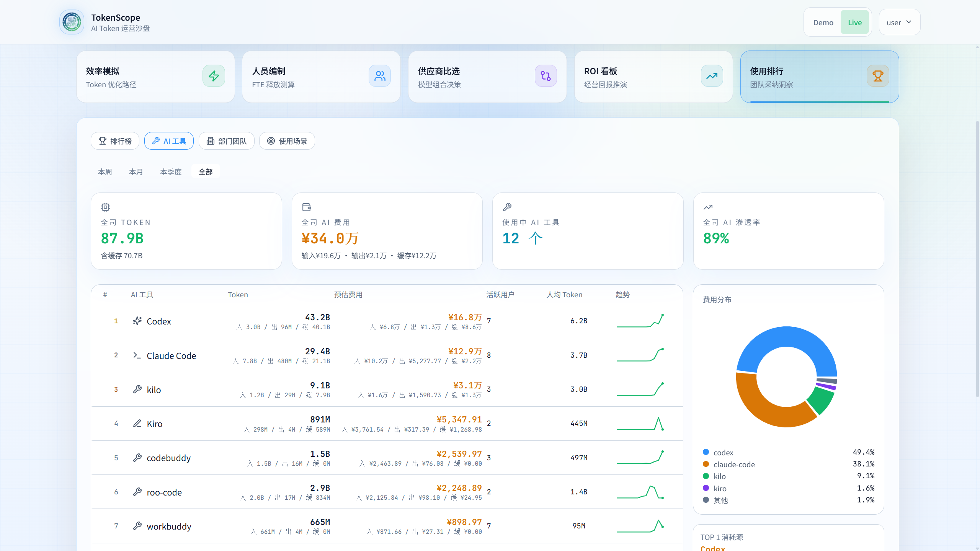
Task: Click the chip icon above 全司 TOKEN
Action: [105, 207]
